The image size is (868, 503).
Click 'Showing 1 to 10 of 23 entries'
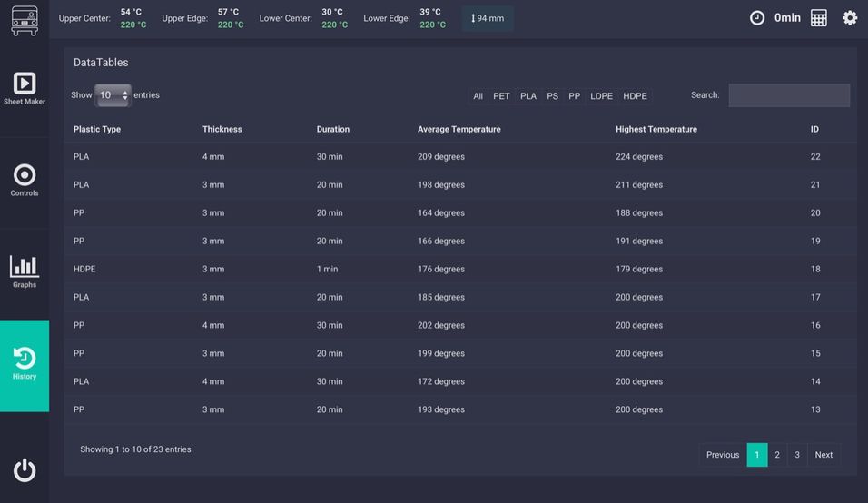[x=135, y=449]
